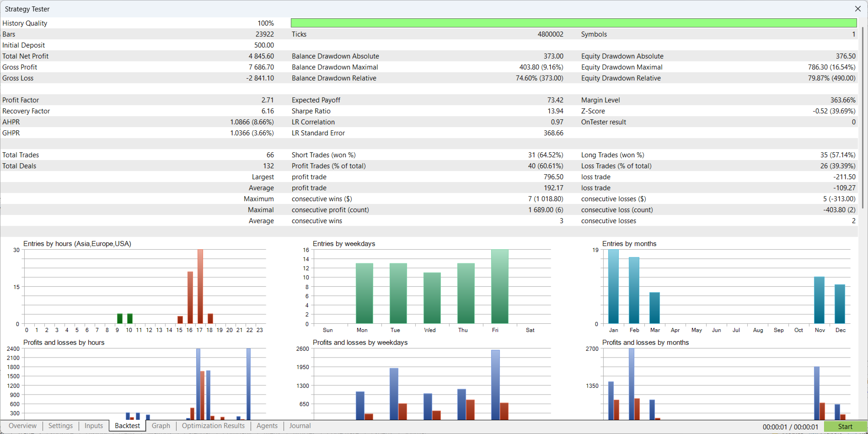
Task: Click the hour 17 bar in Entries by hours
Action: (x=200, y=287)
